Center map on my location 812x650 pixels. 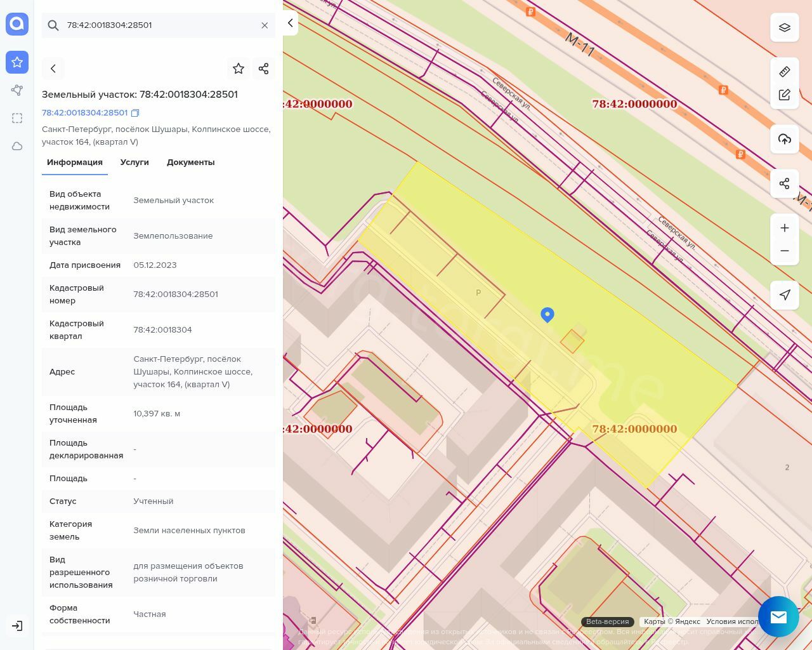point(785,295)
